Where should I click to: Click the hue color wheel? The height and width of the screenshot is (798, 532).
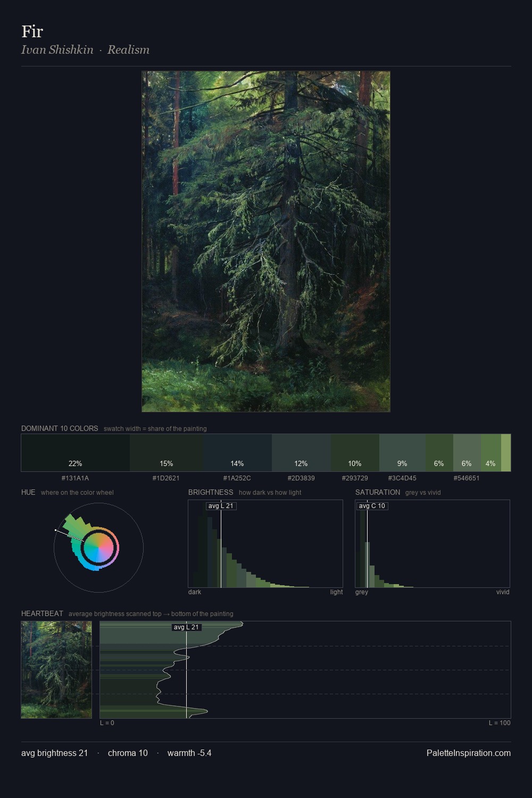(x=99, y=547)
